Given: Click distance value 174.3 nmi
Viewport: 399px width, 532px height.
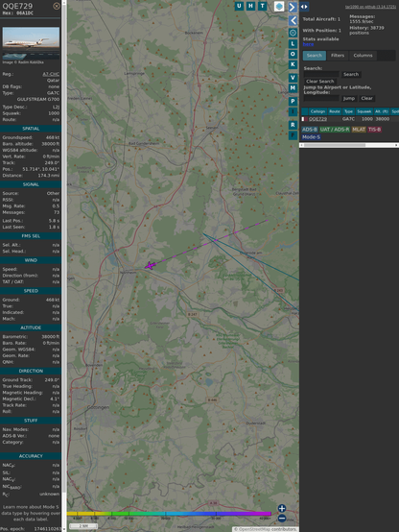Looking at the screenshot, I should [x=49, y=176].
